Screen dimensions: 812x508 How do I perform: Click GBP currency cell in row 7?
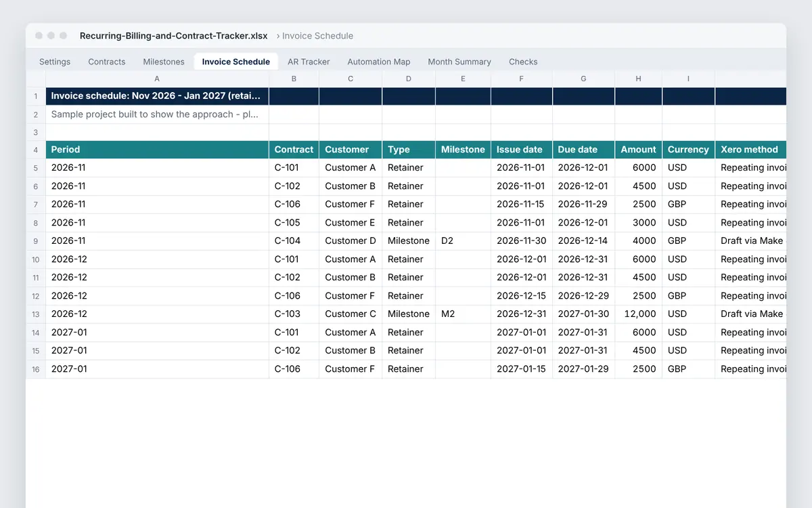pyautogui.click(x=688, y=204)
